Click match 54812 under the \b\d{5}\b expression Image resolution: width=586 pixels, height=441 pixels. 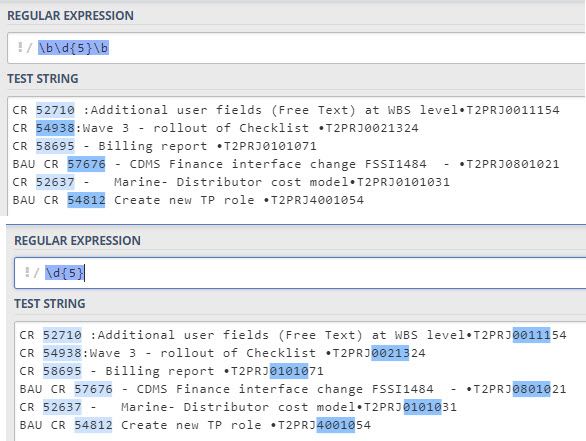[86, 200]
